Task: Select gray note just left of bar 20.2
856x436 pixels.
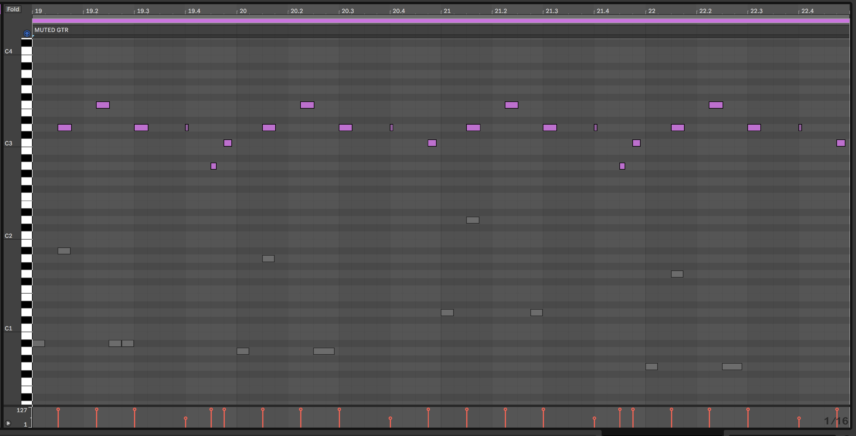Action: pyautogui.click(x=268, y=259)
